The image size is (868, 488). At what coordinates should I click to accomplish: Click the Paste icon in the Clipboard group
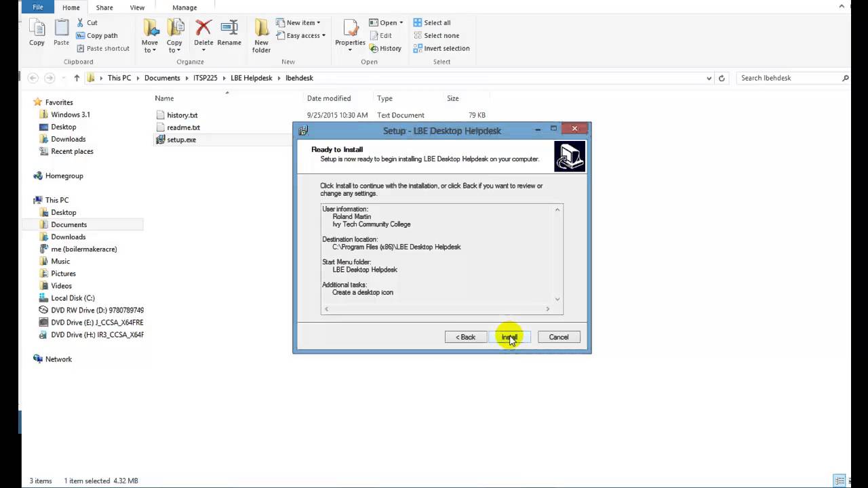coord(61,33)
